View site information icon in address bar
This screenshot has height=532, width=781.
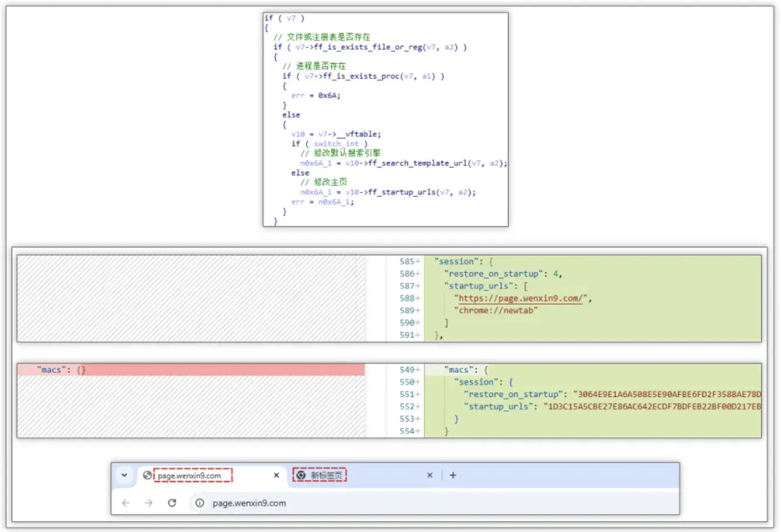click(200, 503)
